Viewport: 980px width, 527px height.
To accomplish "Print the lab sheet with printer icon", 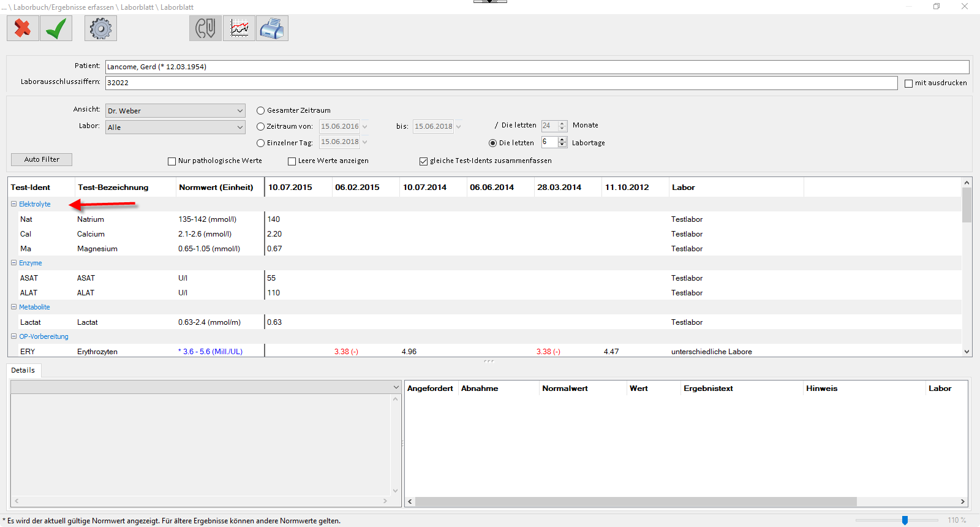I will [272, 28].
